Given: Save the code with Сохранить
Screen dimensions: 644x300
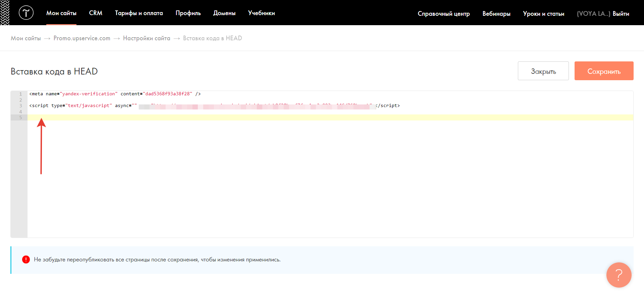Looking at the screenshot, I should click(x=604, y=71).
